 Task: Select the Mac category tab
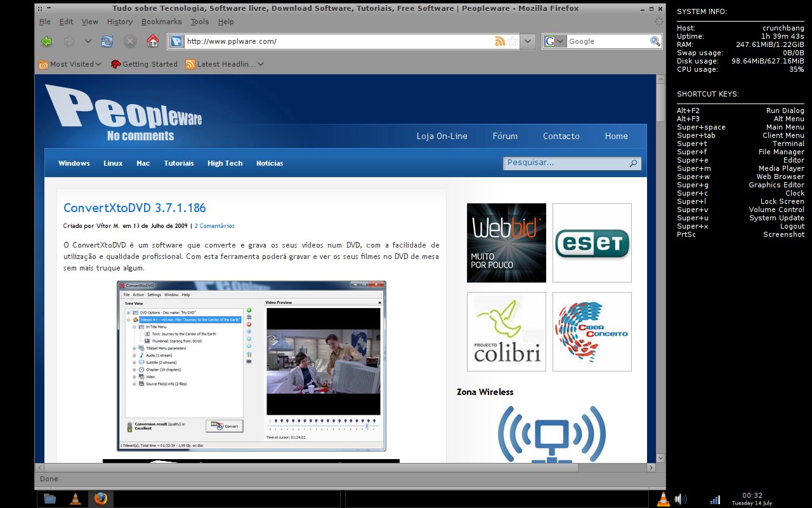click(143, 163)
